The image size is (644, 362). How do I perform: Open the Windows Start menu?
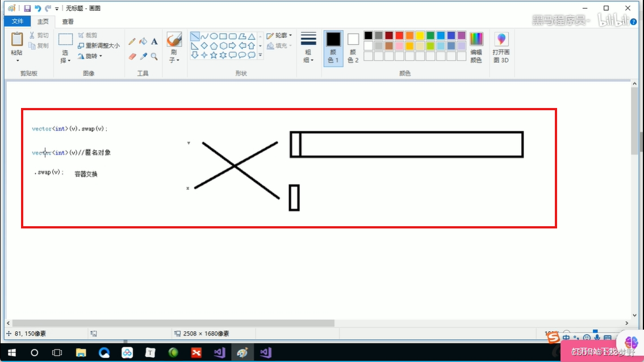coord(11,352)
